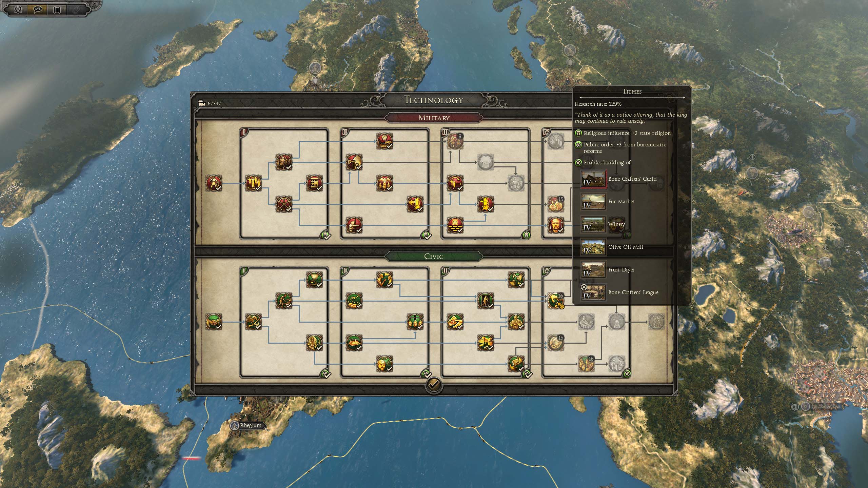Select military tech showing three shield-bearing warriors

tap(253, 183)
